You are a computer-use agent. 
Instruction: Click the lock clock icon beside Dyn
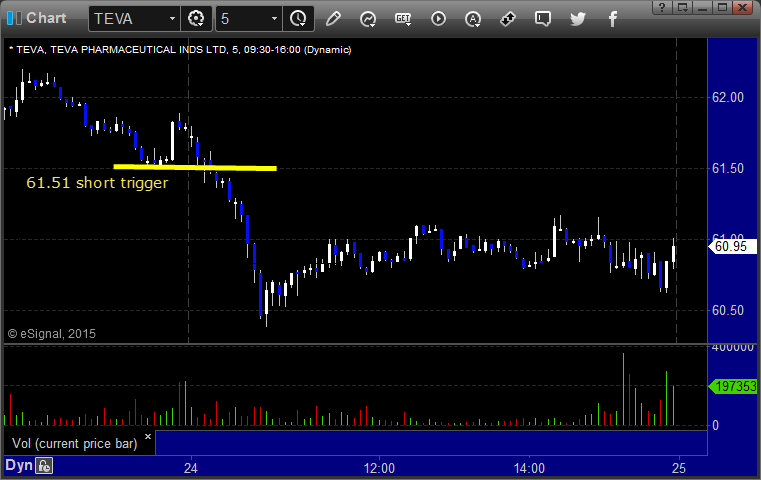[x=44, y=466]
